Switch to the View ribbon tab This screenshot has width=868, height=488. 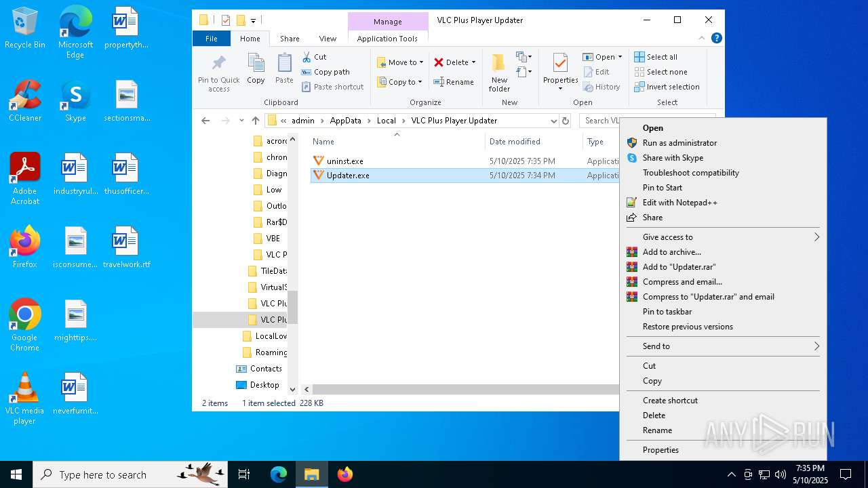[328, 39]
